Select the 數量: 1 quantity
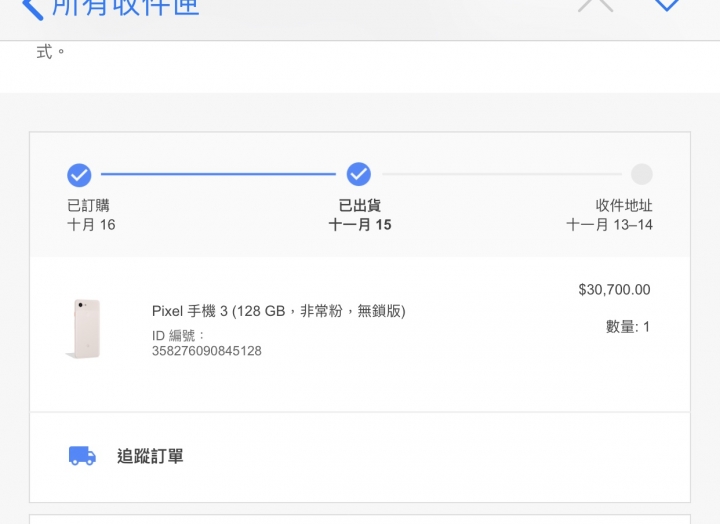 coord(628,327)
